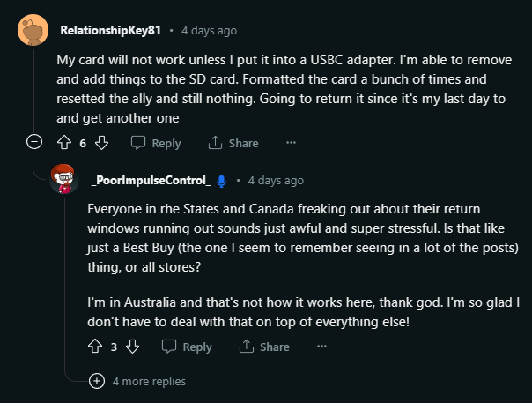This screenshot has height=403, width=532.
Task: Collapse the RelationshipKey81 comment thread
Action: 34,142
